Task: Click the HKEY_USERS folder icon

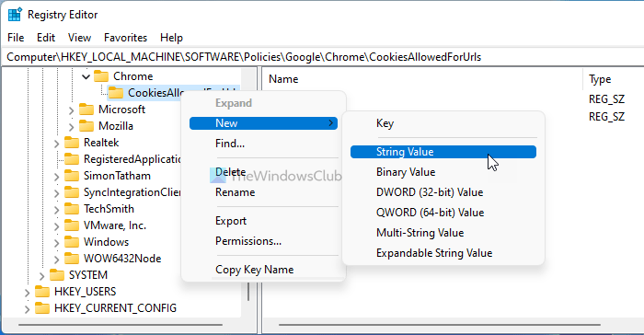Action: 42,292
